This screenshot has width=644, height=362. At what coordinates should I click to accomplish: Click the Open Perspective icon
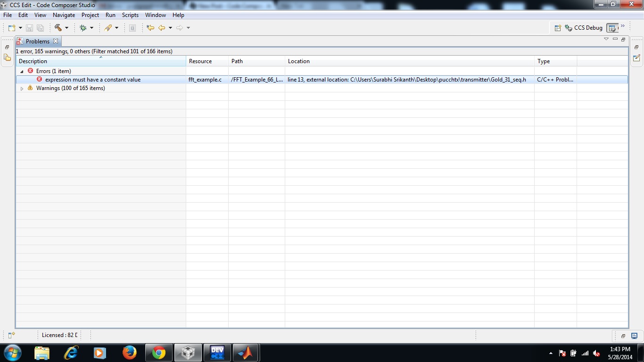coord(558,28)
